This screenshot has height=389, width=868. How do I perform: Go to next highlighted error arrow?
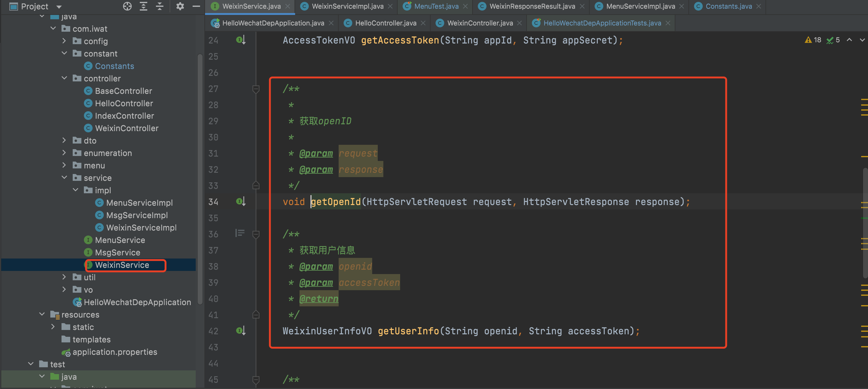click(862, 40)
